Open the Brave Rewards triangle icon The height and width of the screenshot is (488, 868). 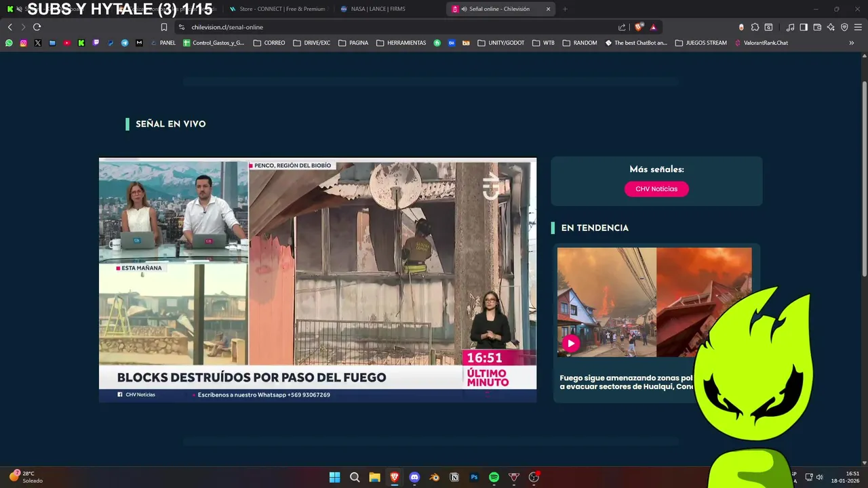[x=653, y=27]
